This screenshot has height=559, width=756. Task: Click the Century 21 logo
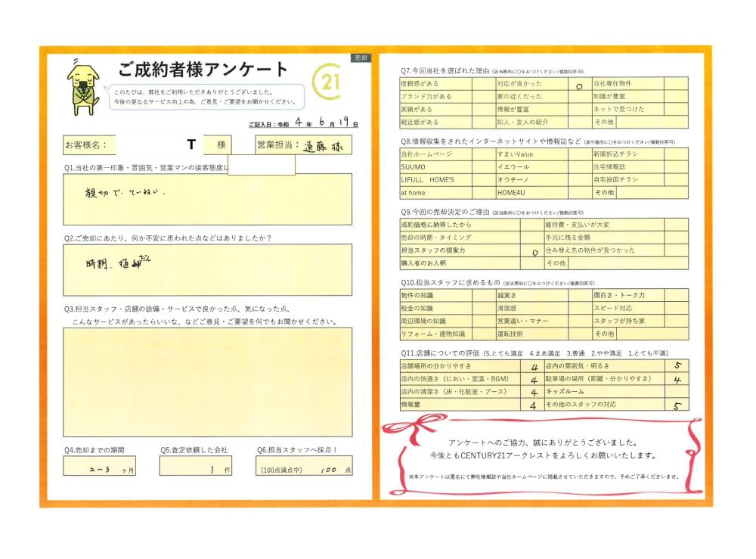tap(328, 85)
